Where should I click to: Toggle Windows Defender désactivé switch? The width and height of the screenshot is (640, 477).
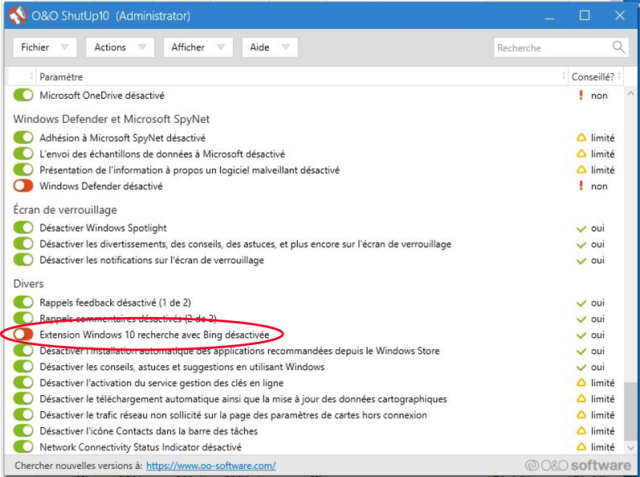[x=23, y=186]
